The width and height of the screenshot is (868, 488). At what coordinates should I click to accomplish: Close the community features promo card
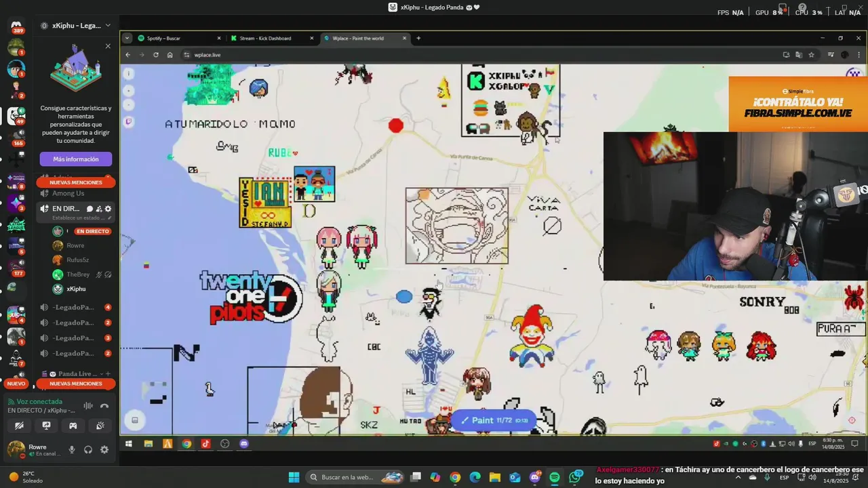pyautogui.click(x=108, y=46)
